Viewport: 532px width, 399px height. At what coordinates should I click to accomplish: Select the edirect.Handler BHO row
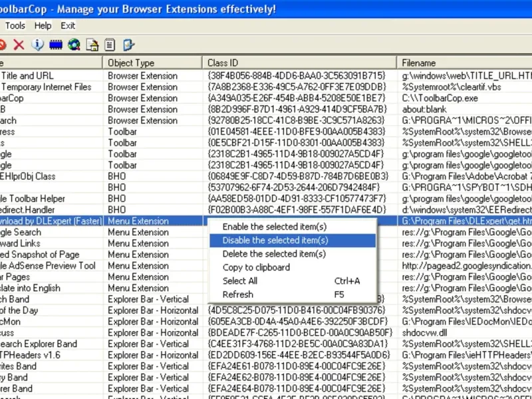click(x=266, y=209)
